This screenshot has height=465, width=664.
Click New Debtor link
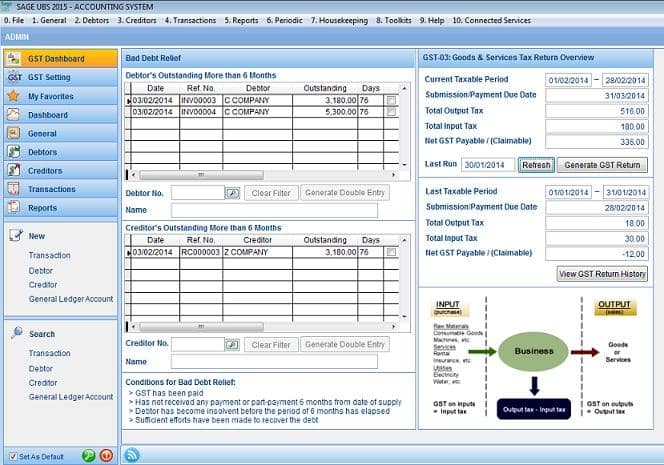click(x=41, y=271)
